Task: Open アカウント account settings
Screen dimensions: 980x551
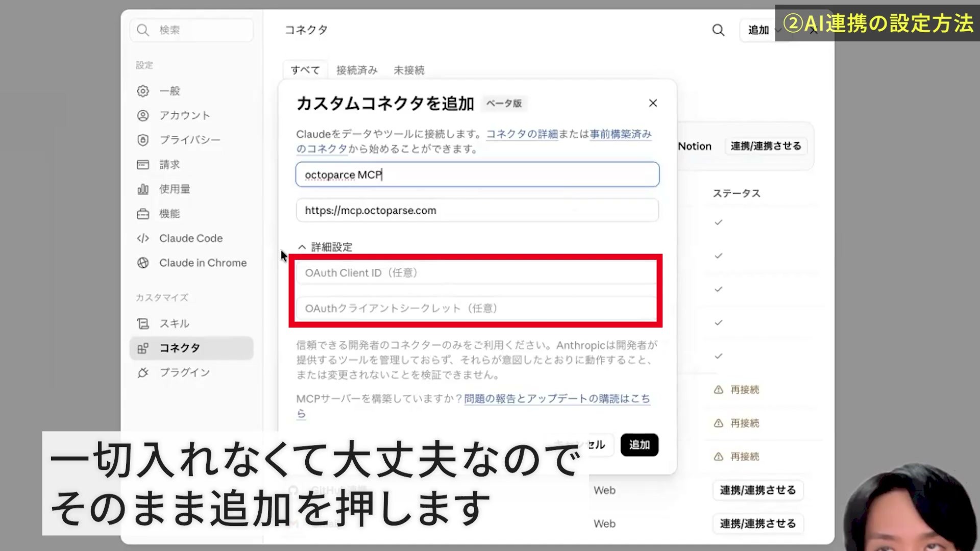Action: pos(191,115)
